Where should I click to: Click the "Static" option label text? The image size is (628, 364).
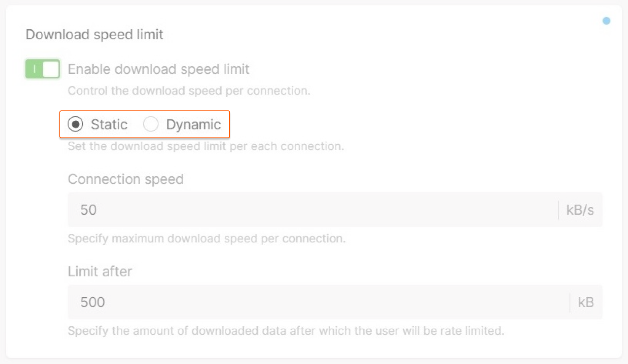109,125
